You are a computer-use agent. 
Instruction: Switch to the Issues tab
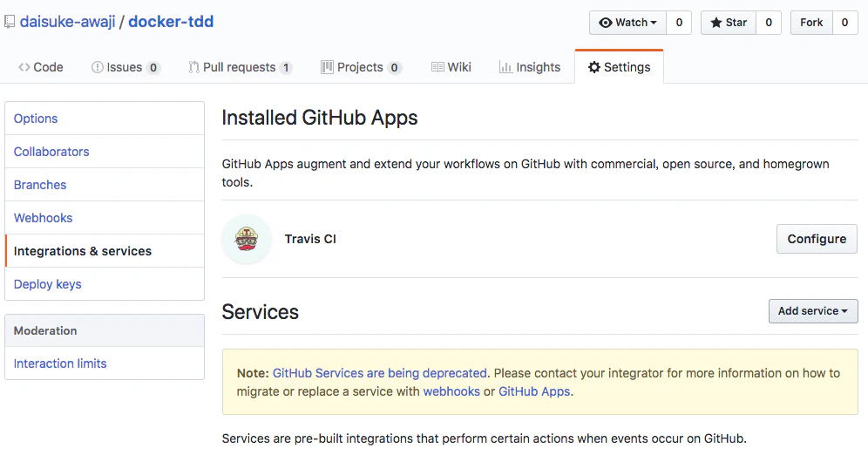125,67
